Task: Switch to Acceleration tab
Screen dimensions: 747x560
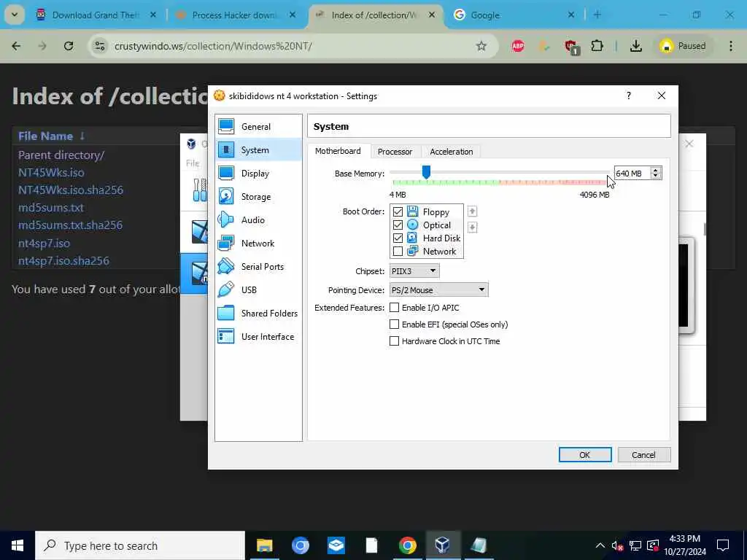Action: coord(451,152)
